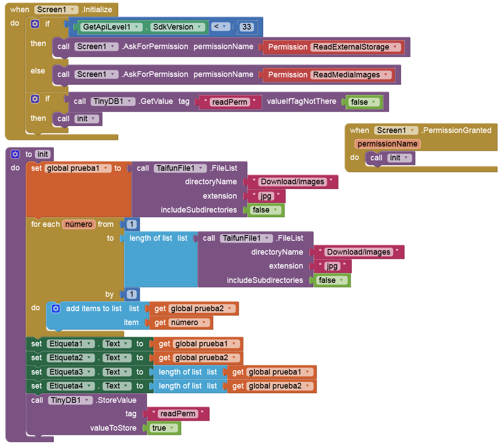
Task: Open the GetApiLevel1 component dropdown
Action: (137, 27)
